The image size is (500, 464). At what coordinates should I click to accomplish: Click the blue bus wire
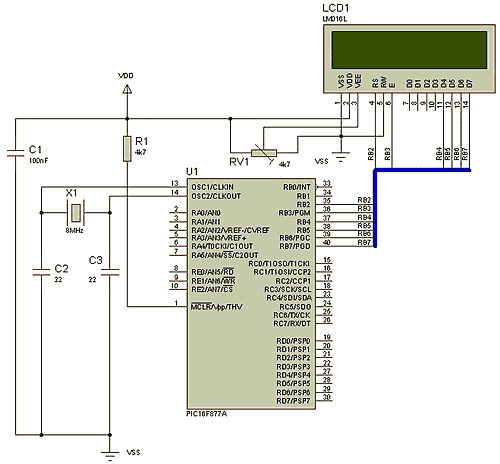click(x=376, y=207)
